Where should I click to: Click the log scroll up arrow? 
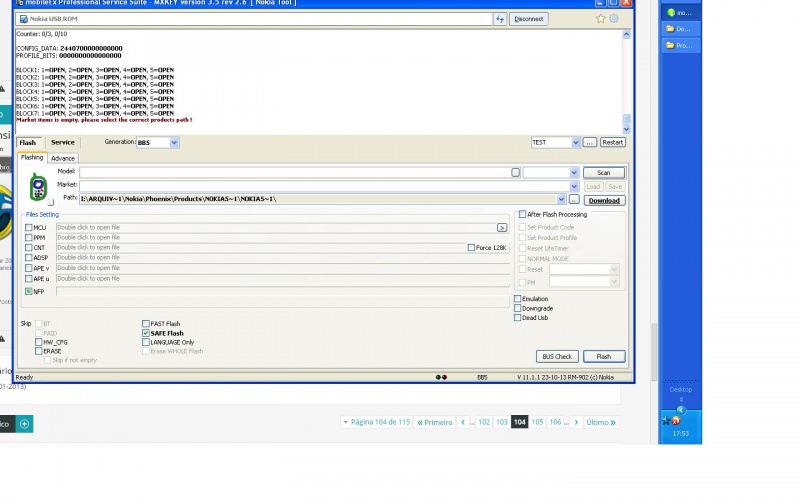[627, 34]
